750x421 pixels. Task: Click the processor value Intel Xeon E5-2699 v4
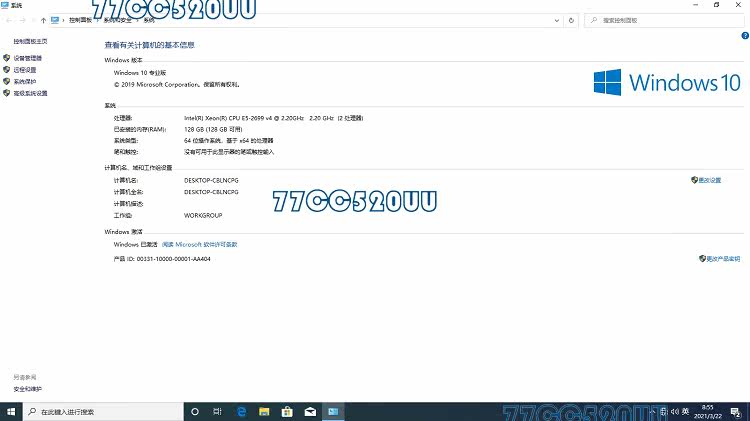274,118
